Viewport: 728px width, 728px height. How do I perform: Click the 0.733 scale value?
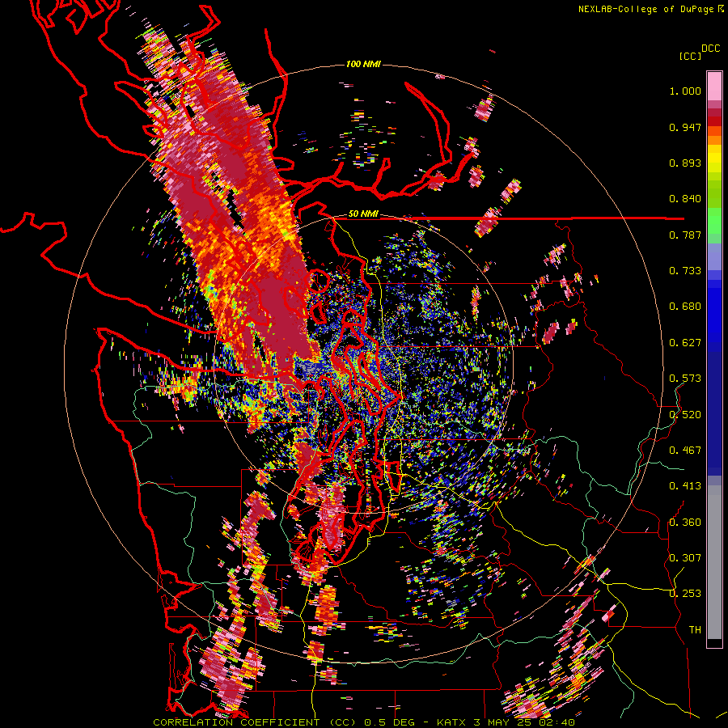click(x=685, y=271)
